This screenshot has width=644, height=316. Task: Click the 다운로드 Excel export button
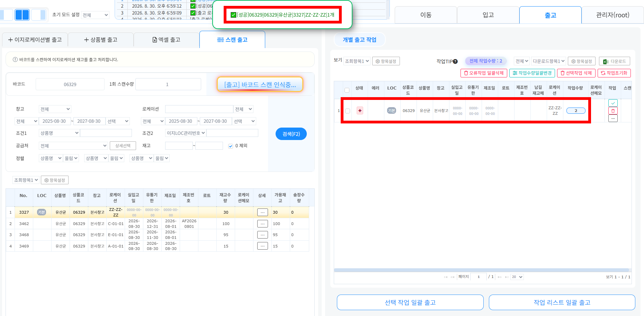pyautogui.click(x=615, y=61)
